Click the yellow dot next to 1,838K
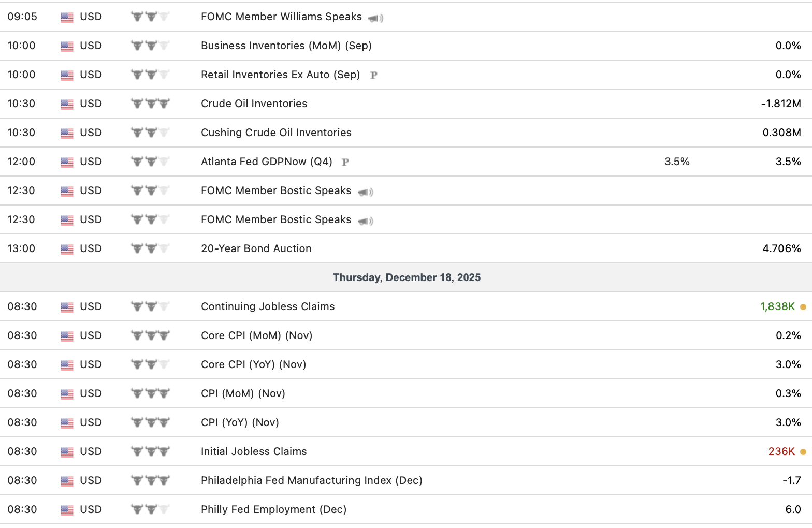The width and height of the screenshot is (812, 528). coord(803,307)
